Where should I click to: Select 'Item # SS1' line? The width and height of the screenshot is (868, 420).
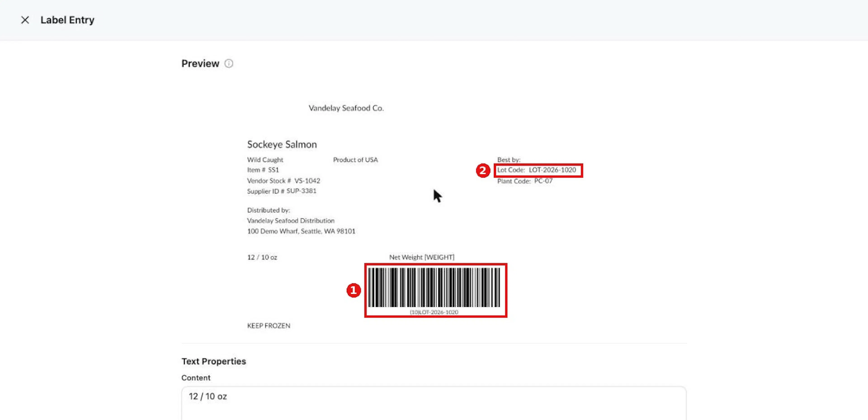tap(263, 170)
